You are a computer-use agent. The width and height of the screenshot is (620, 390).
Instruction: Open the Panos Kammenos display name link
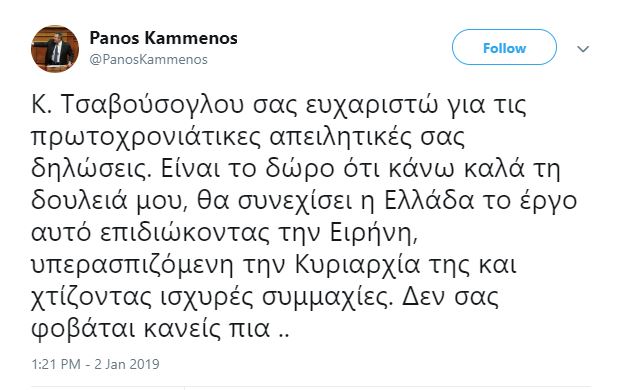163,38
